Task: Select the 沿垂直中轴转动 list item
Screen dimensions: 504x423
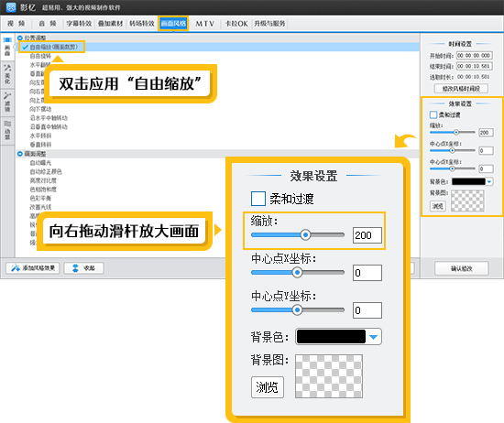Action: tap(49, 126)
